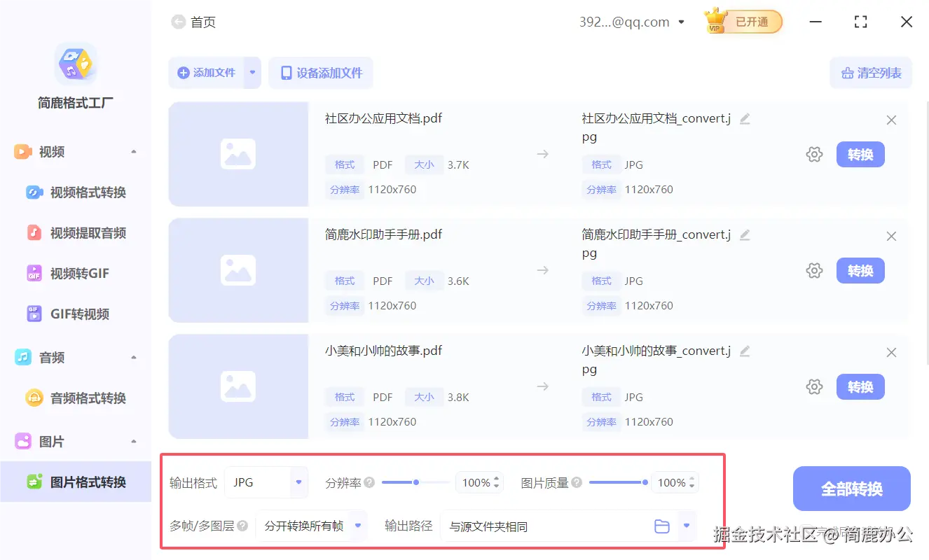Adjust the 分辨率 percentage stepper arrows
Viewport: 929px width, 560px height.
coord(497,482)
